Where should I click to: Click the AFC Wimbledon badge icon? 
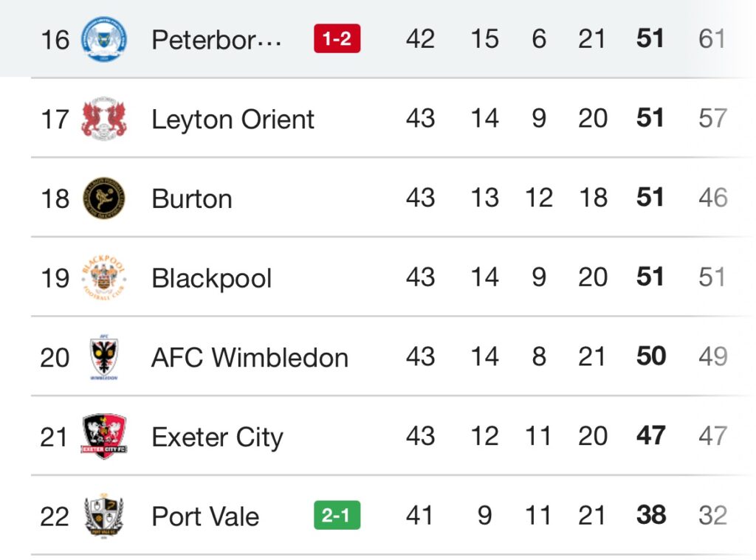click(x=103, y=358)
